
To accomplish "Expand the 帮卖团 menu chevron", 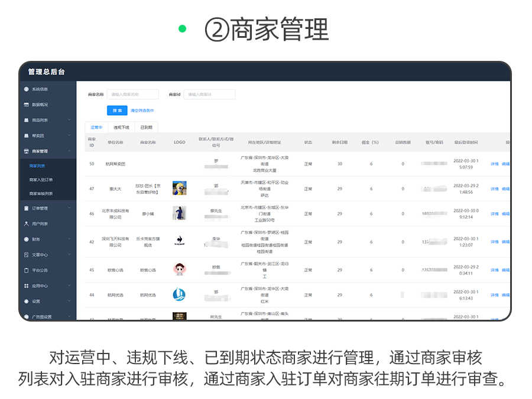I will (x=69, y=135).
